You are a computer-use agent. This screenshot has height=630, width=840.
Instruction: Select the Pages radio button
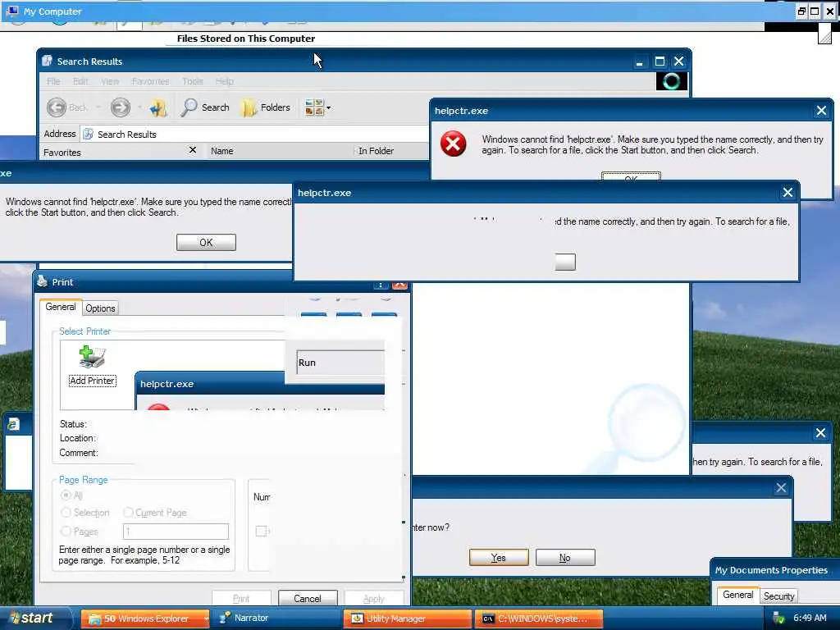[66, 532]
